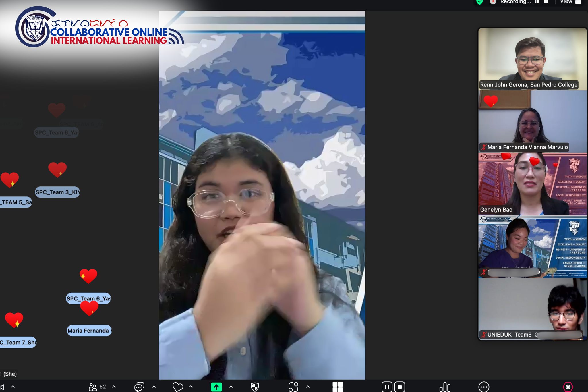Expand the chat options chevron
This screenshot has height=392, width=588.
pyautogui.click(x=154, y=387)
